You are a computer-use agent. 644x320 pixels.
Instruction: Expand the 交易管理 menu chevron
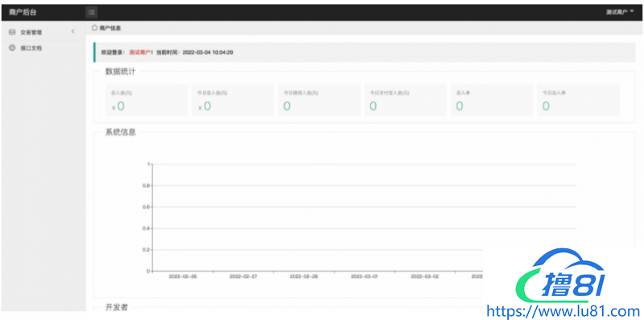click(x=72, y=31)
